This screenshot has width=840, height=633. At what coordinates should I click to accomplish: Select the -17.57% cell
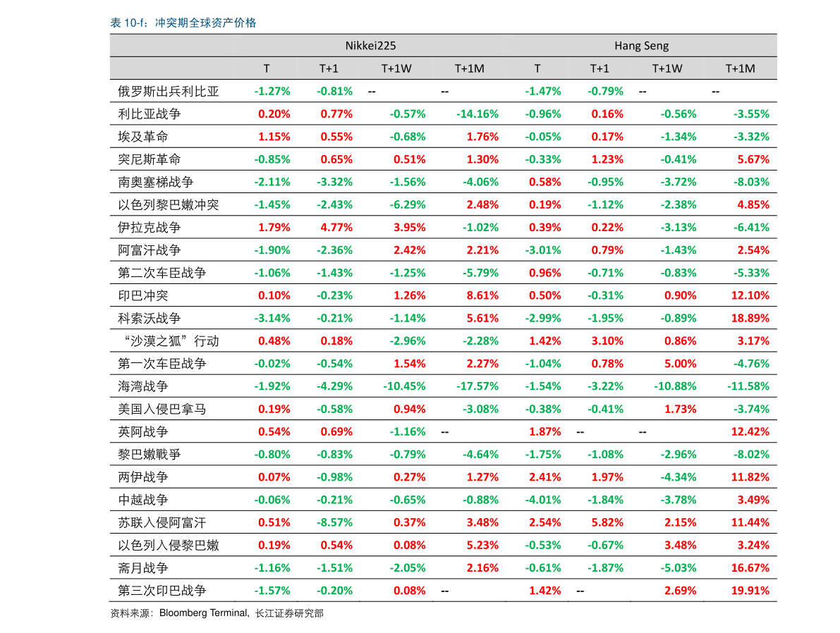[x=477, y=386]
